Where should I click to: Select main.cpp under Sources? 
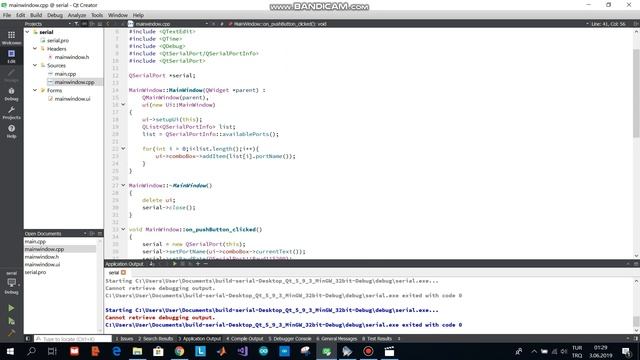point(65,74)
